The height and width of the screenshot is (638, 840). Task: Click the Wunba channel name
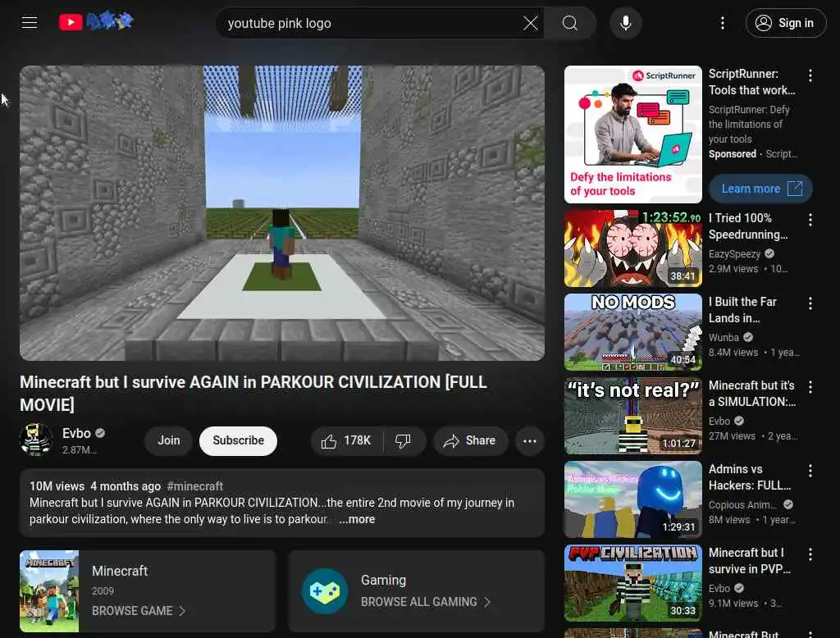point(724,338)
